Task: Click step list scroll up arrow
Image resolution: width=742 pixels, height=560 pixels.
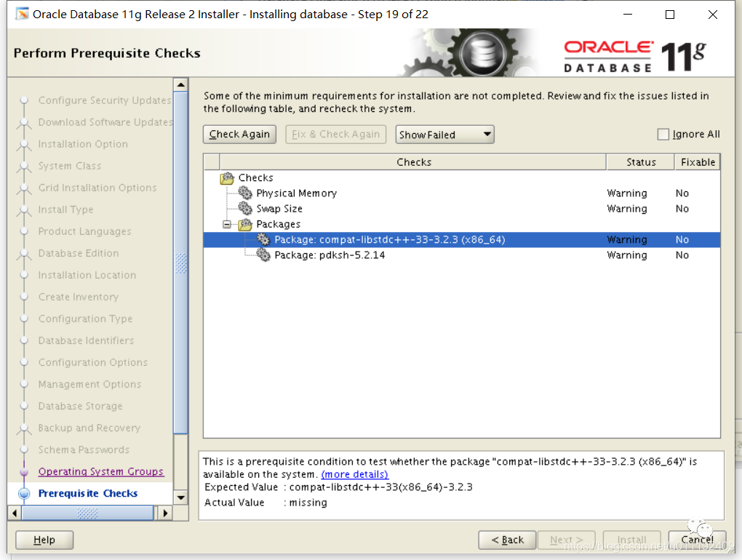Action: pos(180,84)
